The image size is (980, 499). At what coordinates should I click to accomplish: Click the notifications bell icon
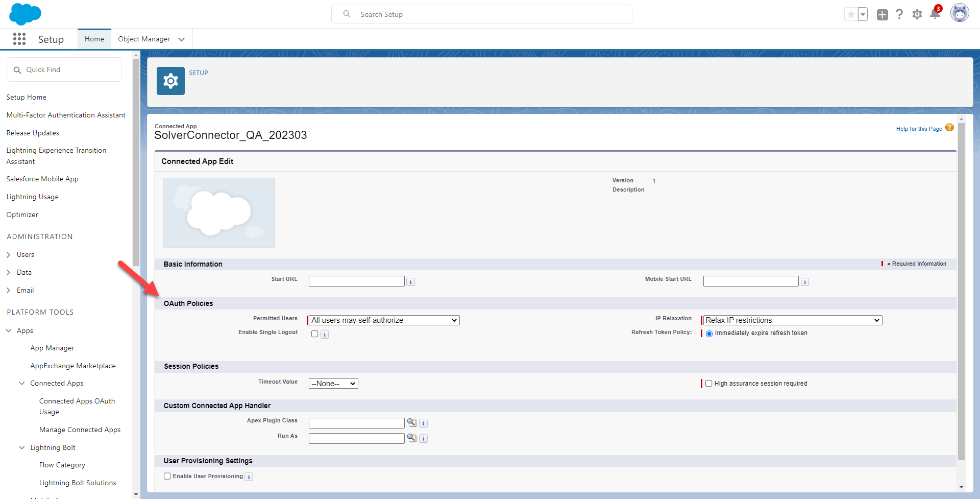(935, 14)
